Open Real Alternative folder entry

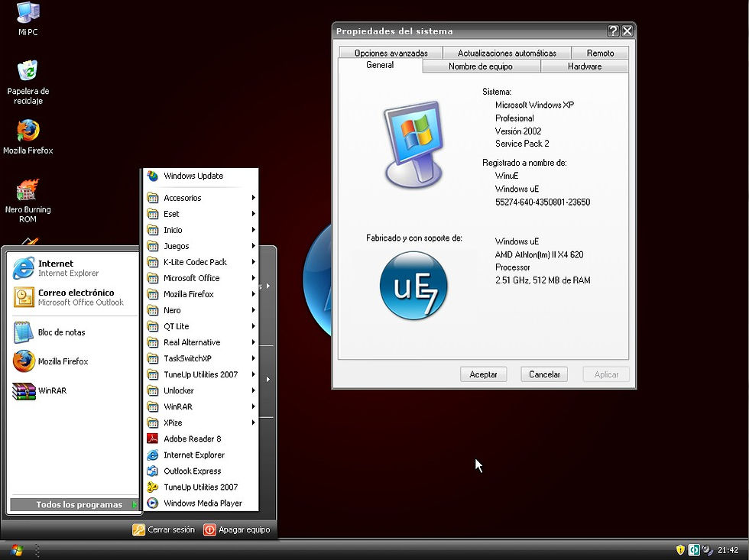[200, 343]
